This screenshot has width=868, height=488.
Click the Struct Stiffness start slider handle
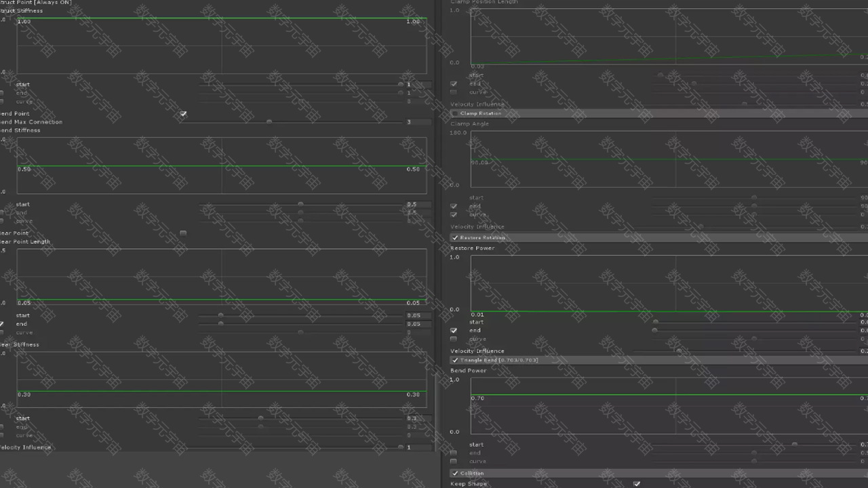(x=401, y=85)
